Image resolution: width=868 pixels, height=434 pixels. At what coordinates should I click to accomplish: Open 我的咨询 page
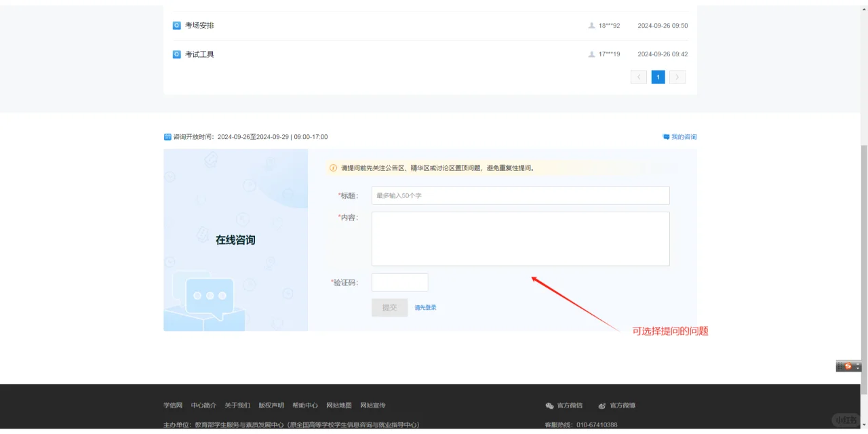(x=682, y=136)
